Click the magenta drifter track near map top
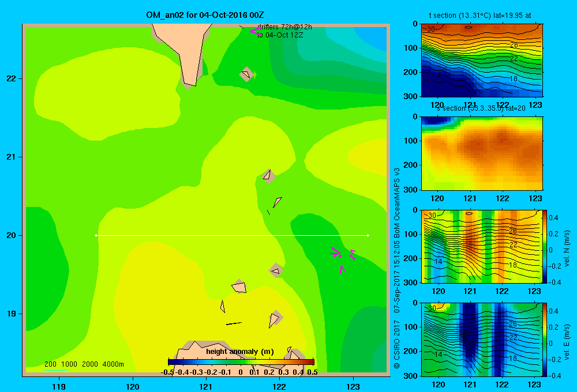This screenshot has height=392, width=577. click(255, 32)
